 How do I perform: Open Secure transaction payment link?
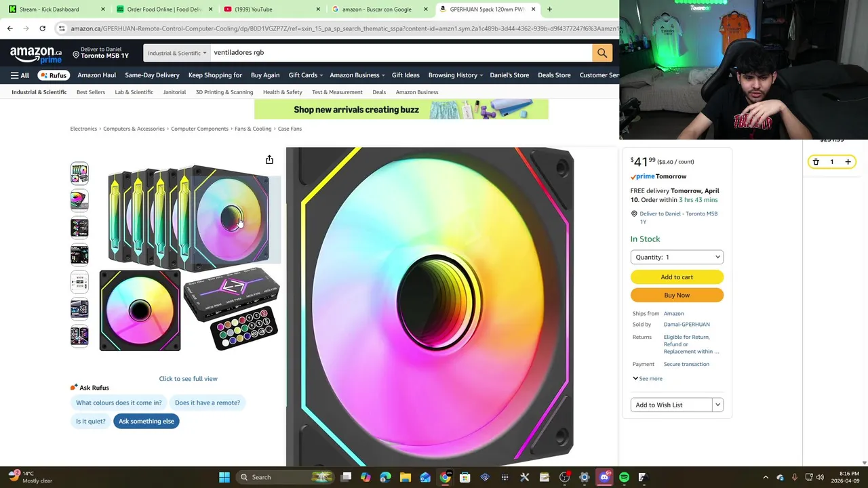point(686,365)
